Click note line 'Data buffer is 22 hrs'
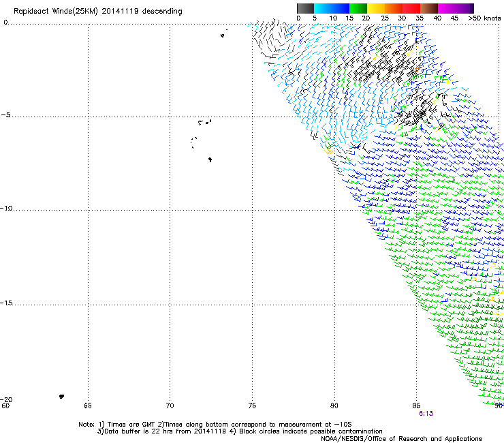 click(139, 431)
